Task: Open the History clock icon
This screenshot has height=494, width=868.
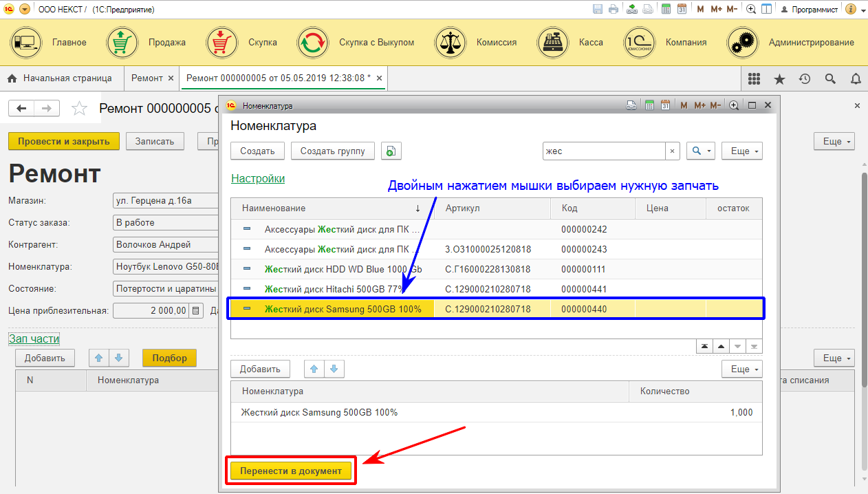Action: tap(805, 79)
